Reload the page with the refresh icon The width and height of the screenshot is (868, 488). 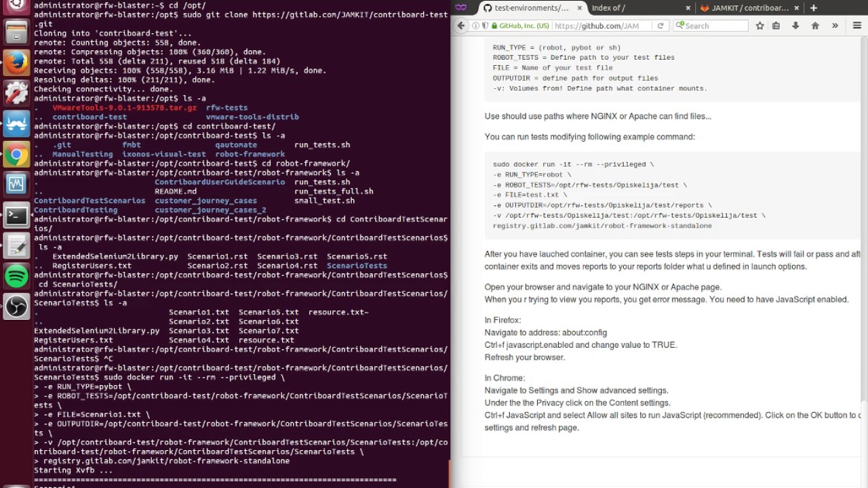pos(660,26)
